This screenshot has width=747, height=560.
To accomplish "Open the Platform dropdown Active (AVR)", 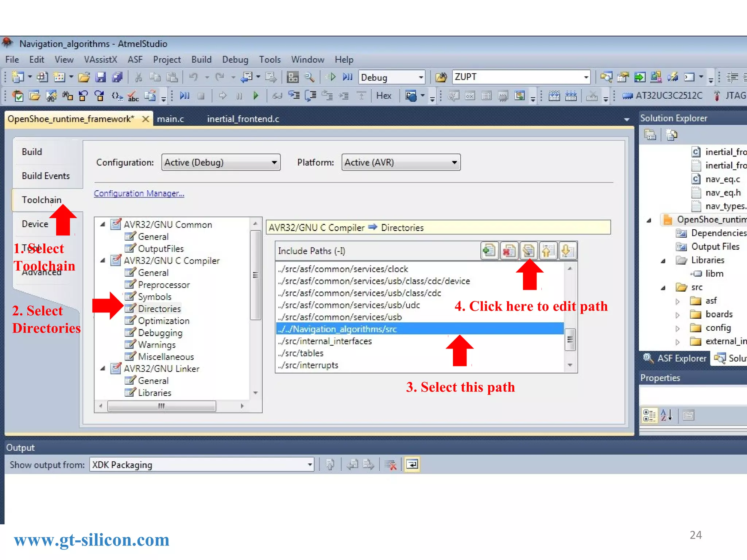I will pyautogui.click(x=401, y=162).
